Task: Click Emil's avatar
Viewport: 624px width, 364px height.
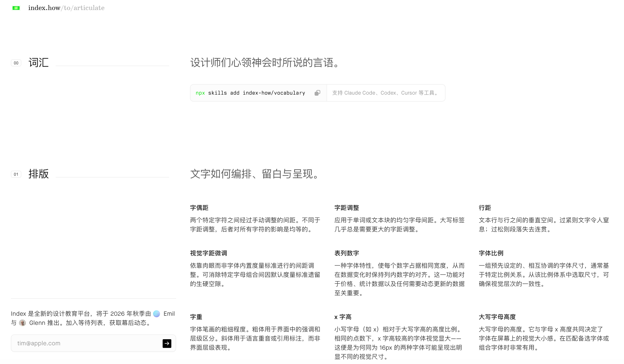Action: click(157, 314)
